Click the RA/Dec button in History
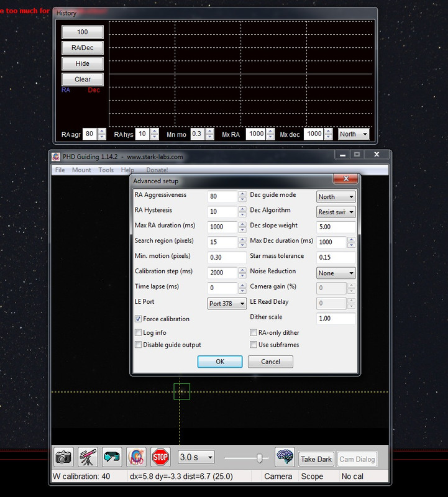Image resolution: width=448 pixels, height=497 pixels. [x=83, y=48]
